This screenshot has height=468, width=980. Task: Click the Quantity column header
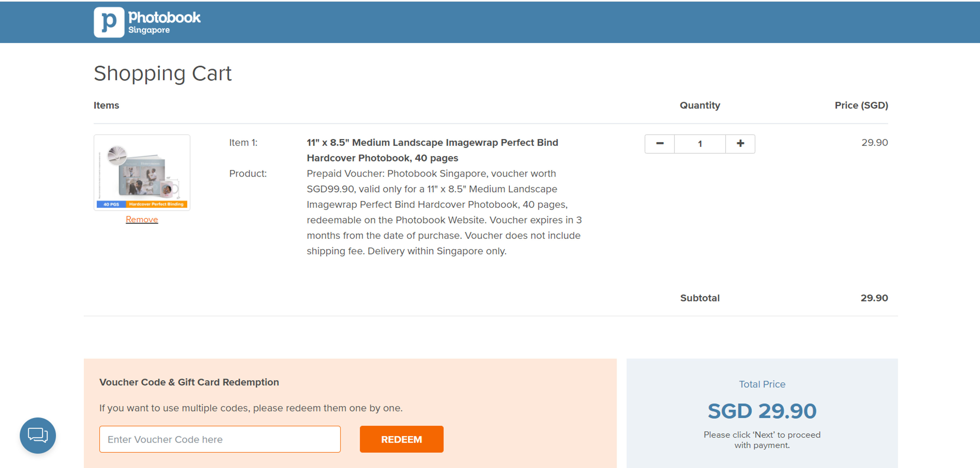click(x=700, y=105)
